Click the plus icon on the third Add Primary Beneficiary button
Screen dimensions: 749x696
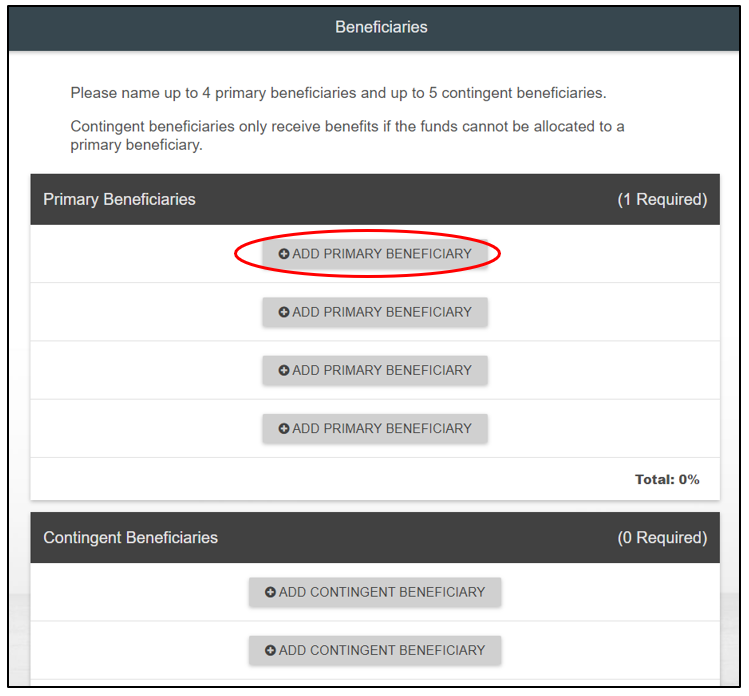click(x=284, y=370)
